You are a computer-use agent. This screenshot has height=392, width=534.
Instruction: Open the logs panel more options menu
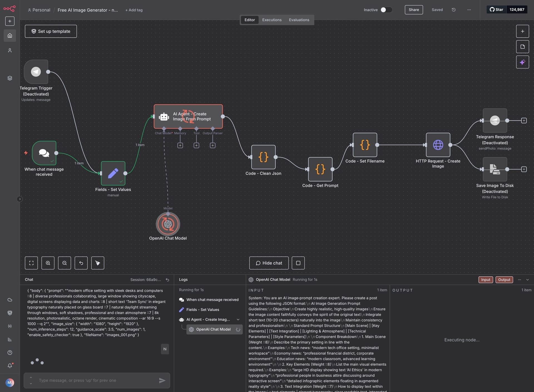[519, 280]
